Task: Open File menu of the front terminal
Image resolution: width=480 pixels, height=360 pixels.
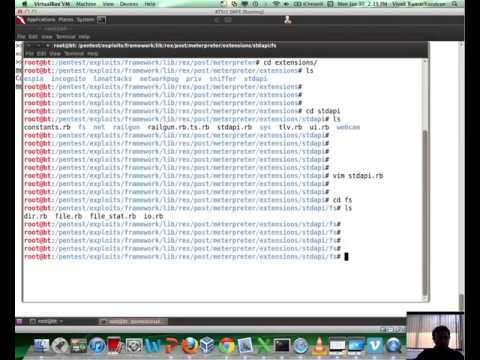Action: 29,54
